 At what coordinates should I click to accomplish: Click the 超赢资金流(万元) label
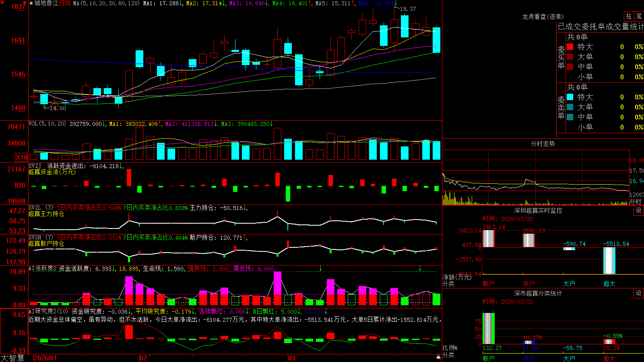[52, 172]
